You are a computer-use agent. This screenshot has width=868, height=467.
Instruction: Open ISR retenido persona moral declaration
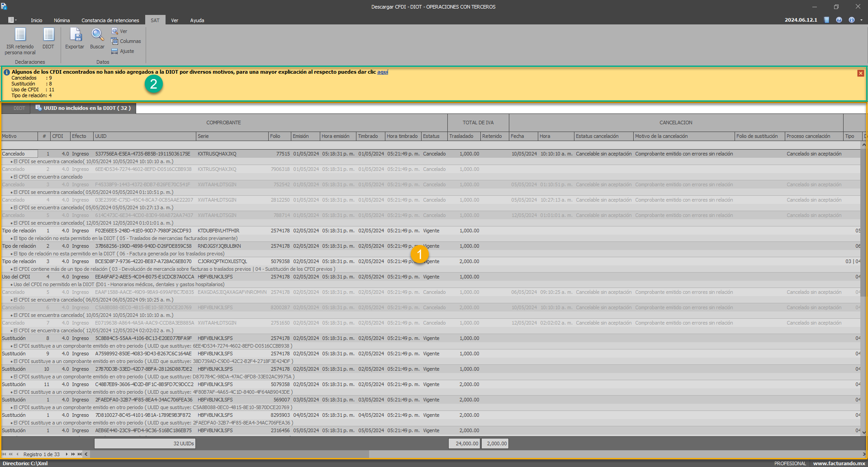tap(20, 41)
